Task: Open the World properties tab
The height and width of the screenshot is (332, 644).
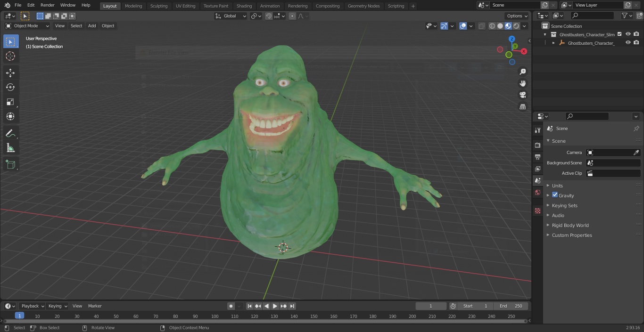Action: [537, 192]
